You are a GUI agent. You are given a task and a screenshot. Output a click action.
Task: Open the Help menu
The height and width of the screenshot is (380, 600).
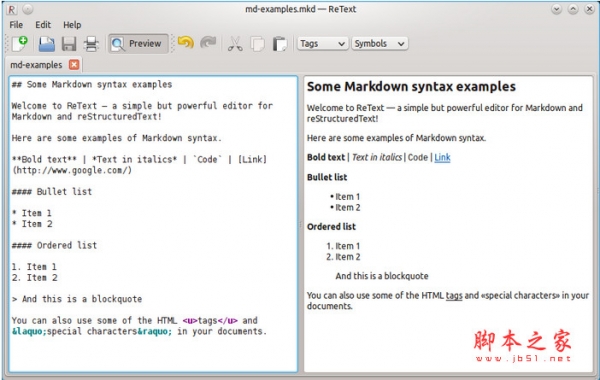(x=72, y=25)
